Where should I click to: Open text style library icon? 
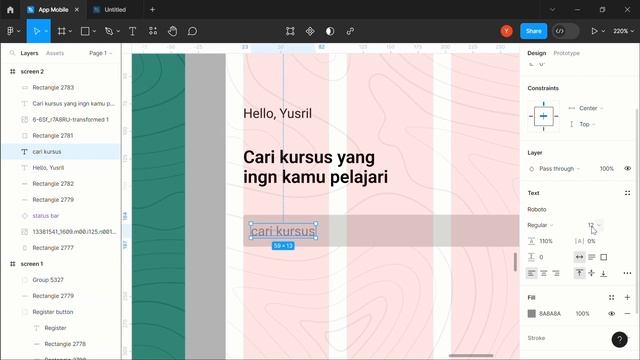627,193
